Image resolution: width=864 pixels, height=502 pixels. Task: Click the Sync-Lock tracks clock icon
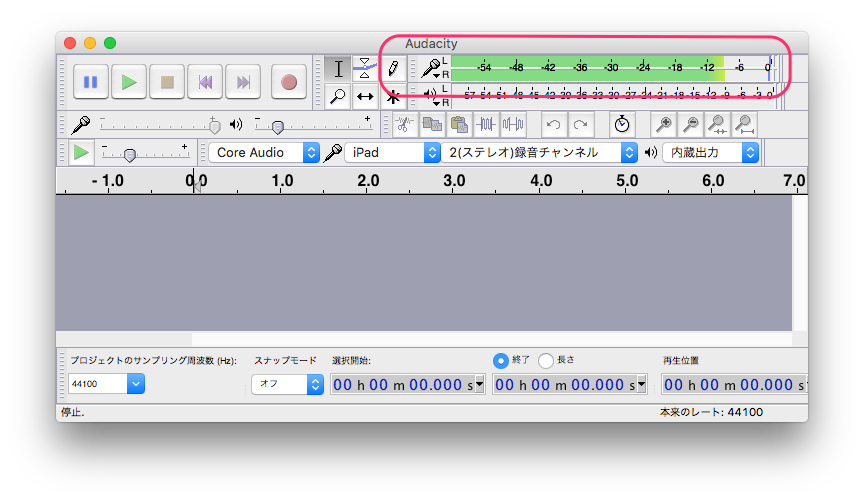[x=622, y=125]
